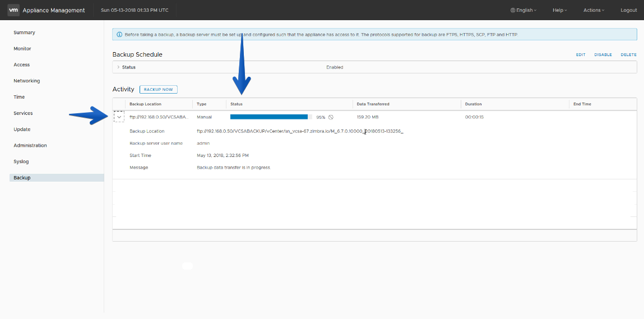This screenshot has height=319, width=644.
Task: Log out via the Logout link
Action: [x=628, y=10]
